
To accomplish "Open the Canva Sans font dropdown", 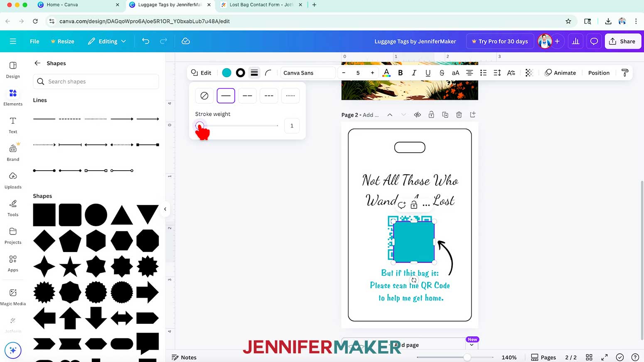I will 307,73.
